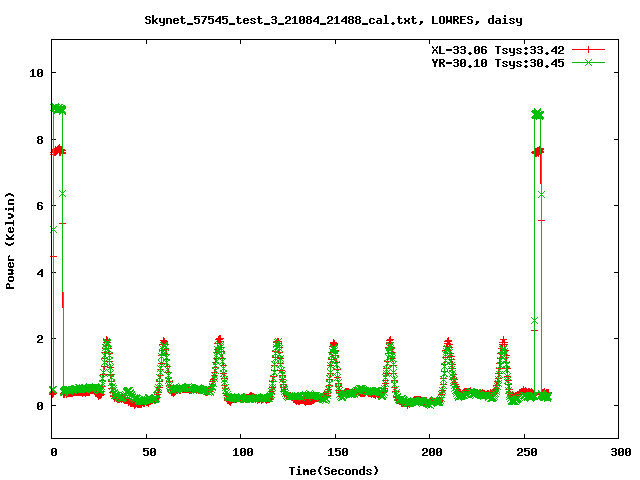
Task: Click y-axis tick label 6
Action: 40,206
